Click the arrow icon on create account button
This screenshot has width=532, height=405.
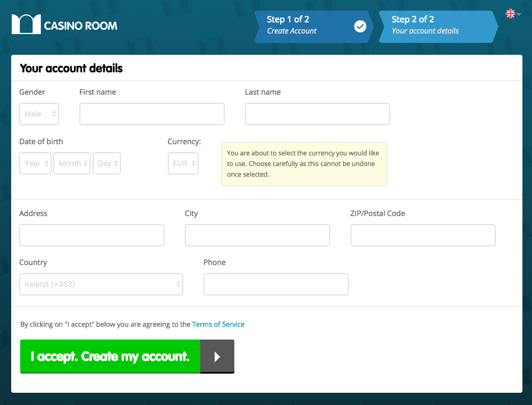click(x=217, y=357)
